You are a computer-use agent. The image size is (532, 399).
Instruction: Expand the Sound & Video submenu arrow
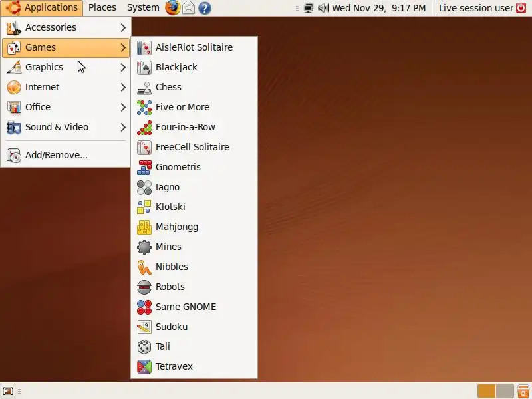pos(123,127)
